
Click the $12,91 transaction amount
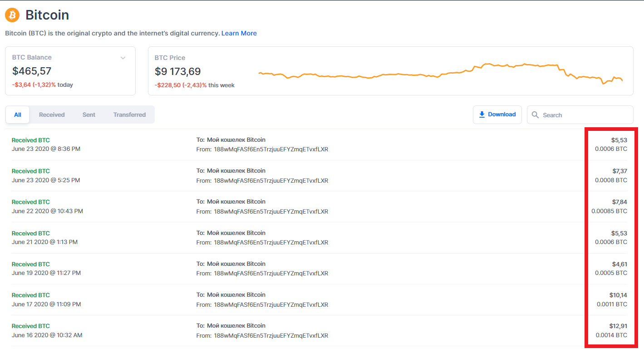coord(618,326)
